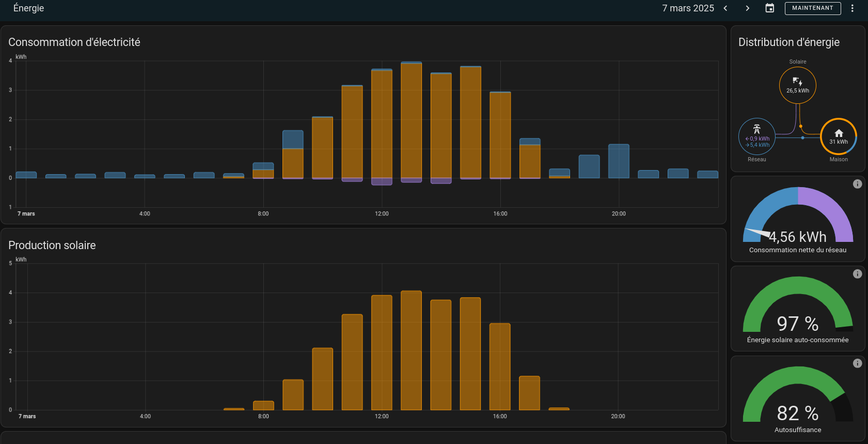Viewport: 868px width, 444px height.
Task: Go to the next day with right chevron
Action: click(x=747, y=8)
